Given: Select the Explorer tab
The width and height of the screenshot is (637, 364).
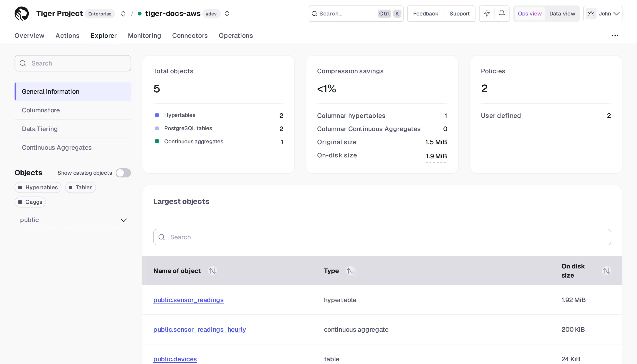Looking at the screenshot, I should click(x=104, y=36).
